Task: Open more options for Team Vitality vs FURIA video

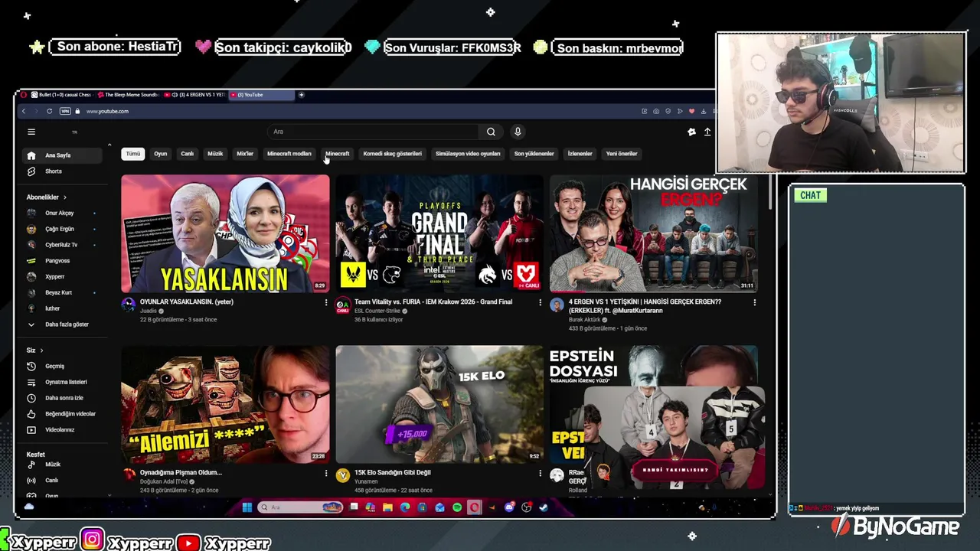Action: click(x=540, y=302)
